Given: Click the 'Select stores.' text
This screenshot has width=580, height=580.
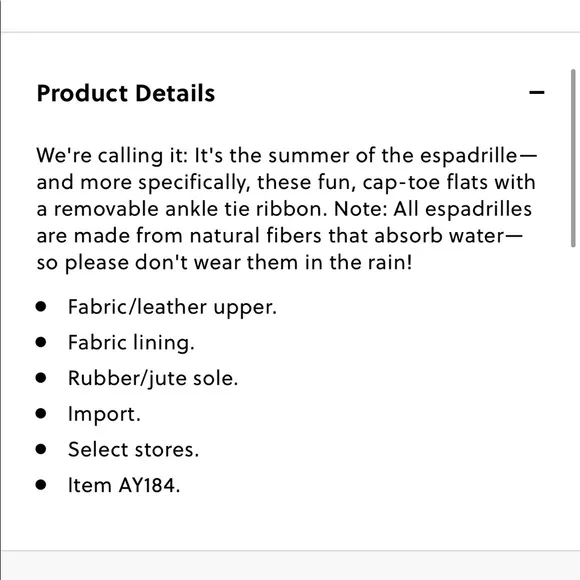Looking at the screenshot, I should [134, 449].
